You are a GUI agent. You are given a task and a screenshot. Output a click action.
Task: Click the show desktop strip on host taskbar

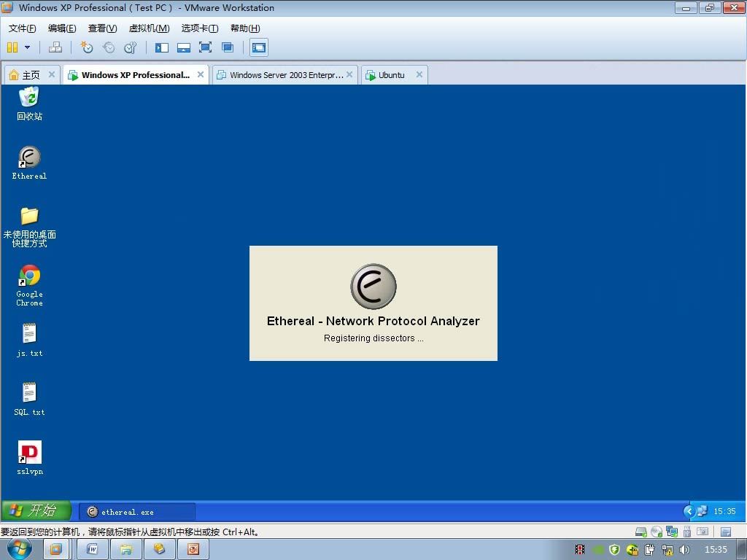(742, 549)
